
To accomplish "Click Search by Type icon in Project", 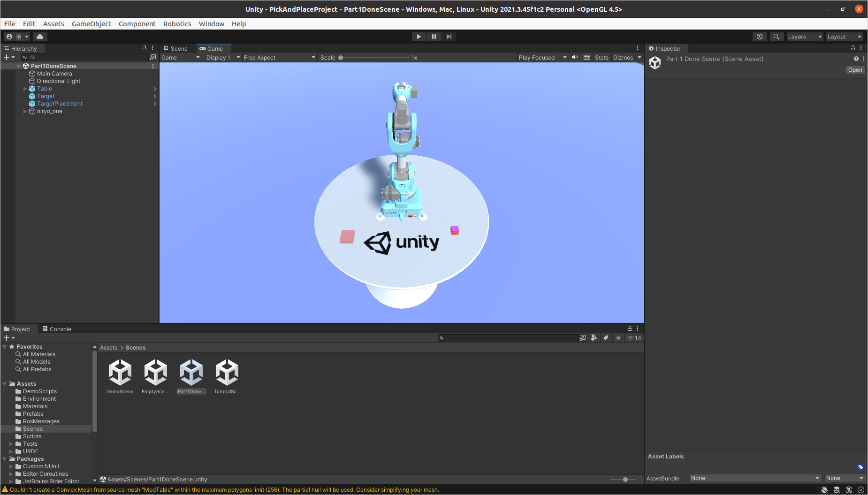I will click(594, 338).
